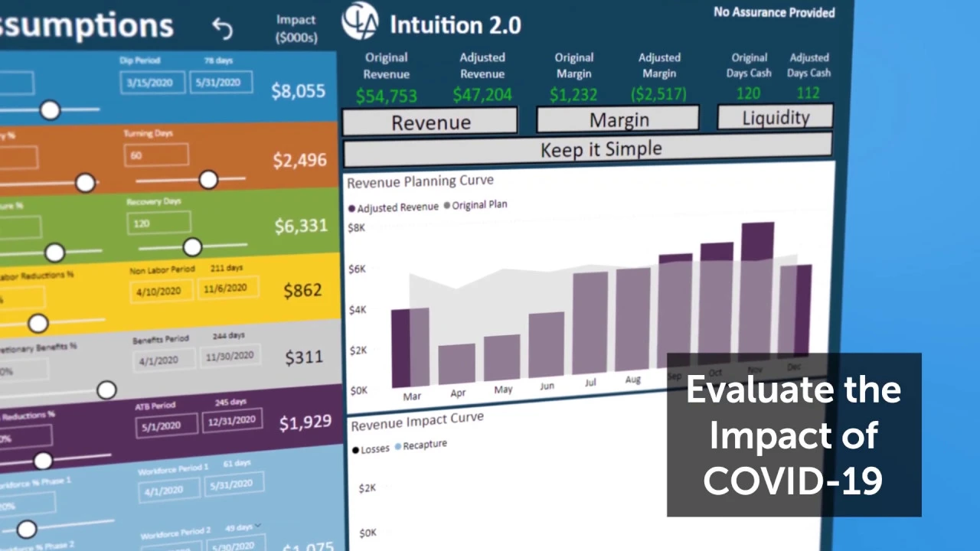
Task: Click the Turning Days slider handle
Action: point(208,180)
